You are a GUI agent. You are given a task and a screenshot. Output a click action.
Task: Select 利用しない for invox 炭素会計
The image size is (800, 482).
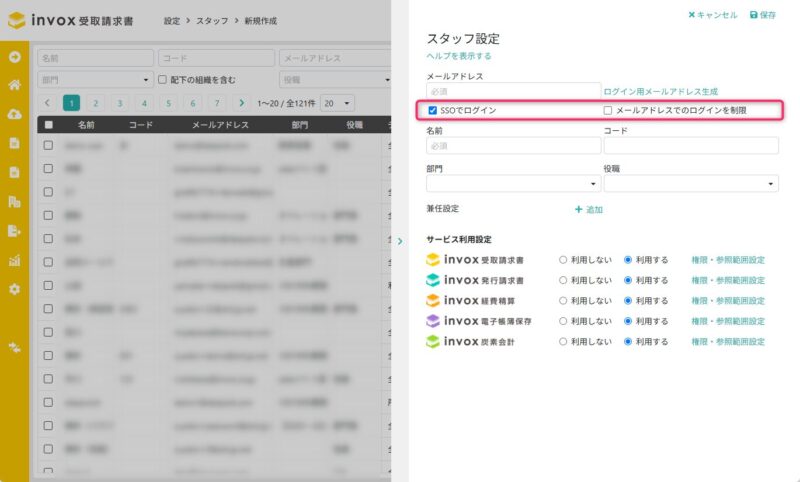(x=563, y=341)
